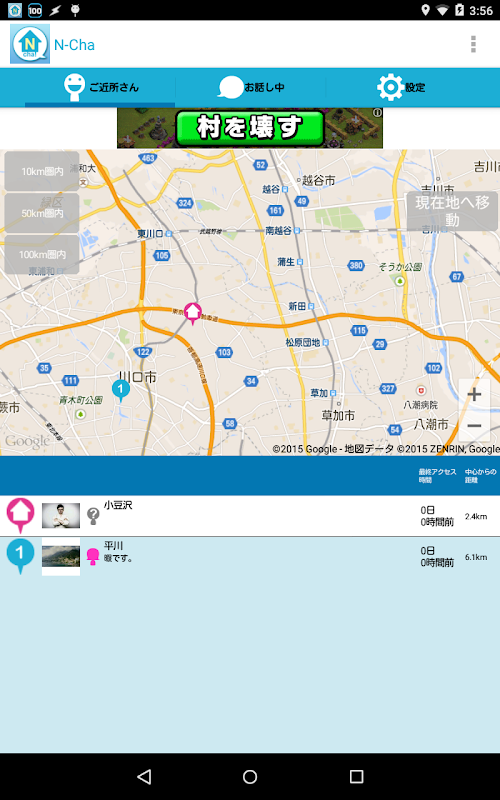Tap the 現在地へ移動 button
Viewport: 500px width, 800px height.
click(452, 211)
